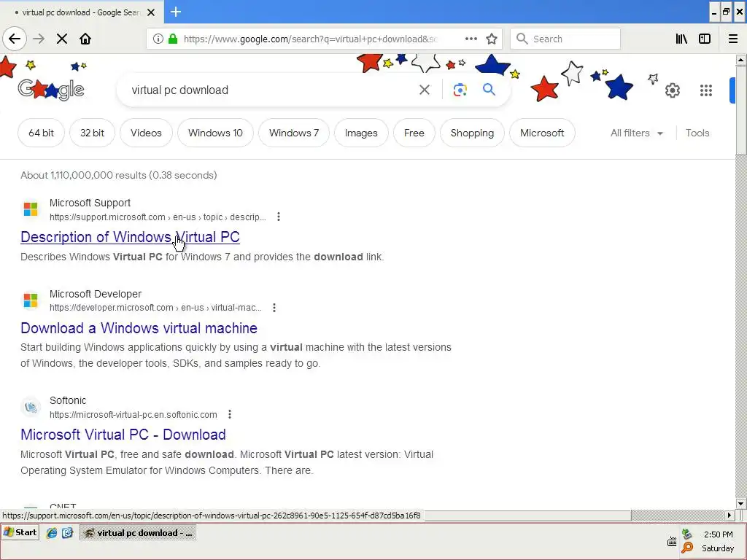747x560 pixels.
Task: Focus the Firefox toolbar Search box
Action: click(565, 39)
